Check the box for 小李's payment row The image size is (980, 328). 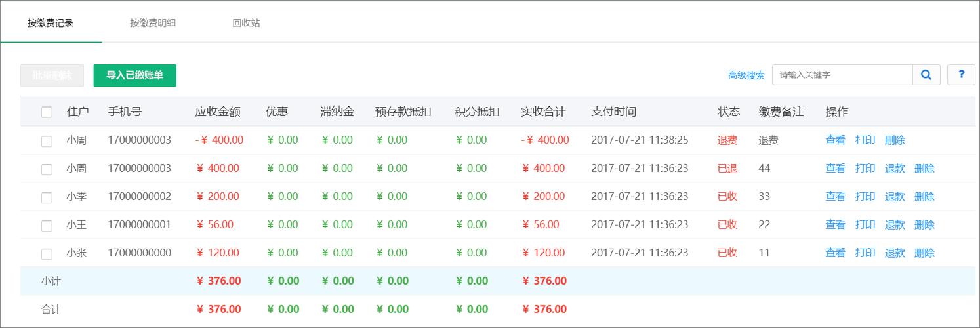[47, 197]
